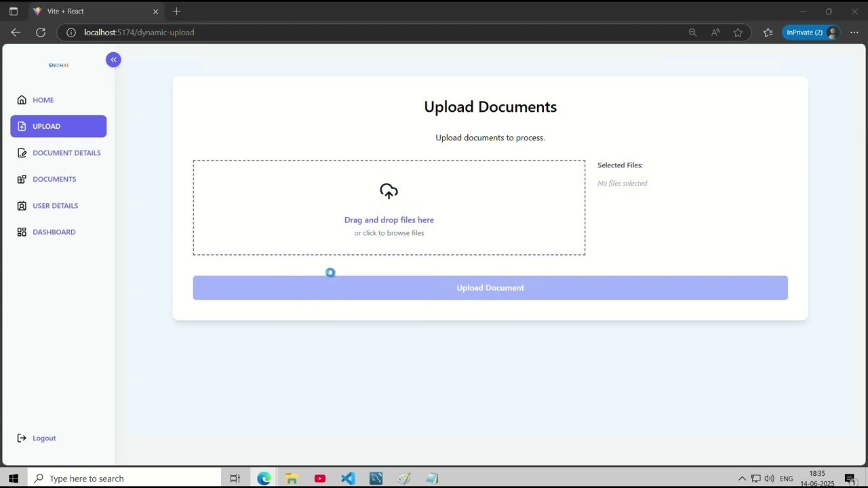Click the network icon in system tray
Image resolution: width=868 pixels, height=488 pixels.
coord(755,479)
